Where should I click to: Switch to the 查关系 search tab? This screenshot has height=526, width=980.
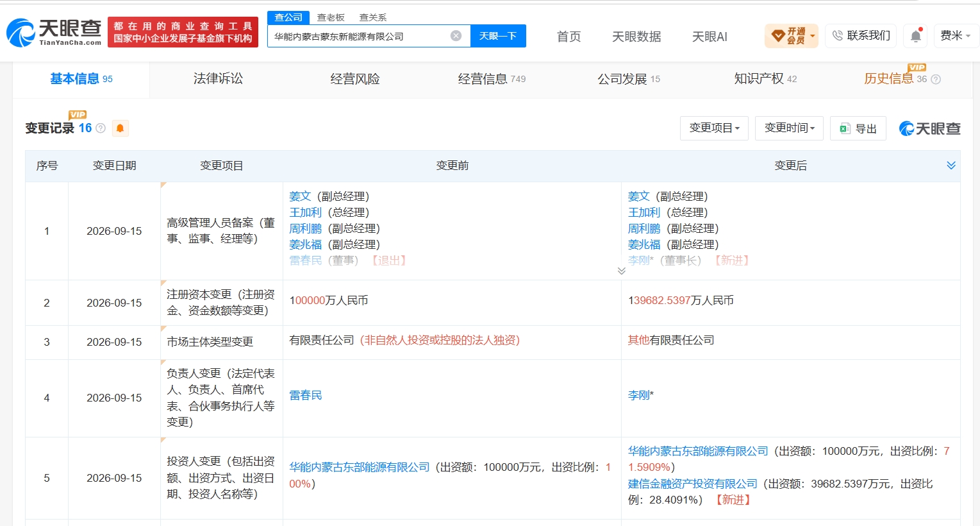(372, 17)
